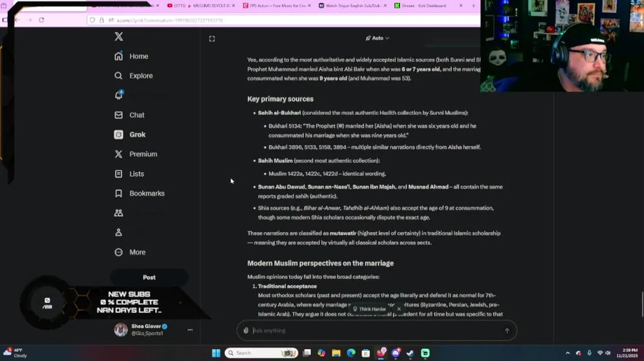Close the Watch Trigun tab
644x361 pixels.
[x=385, y=6]
